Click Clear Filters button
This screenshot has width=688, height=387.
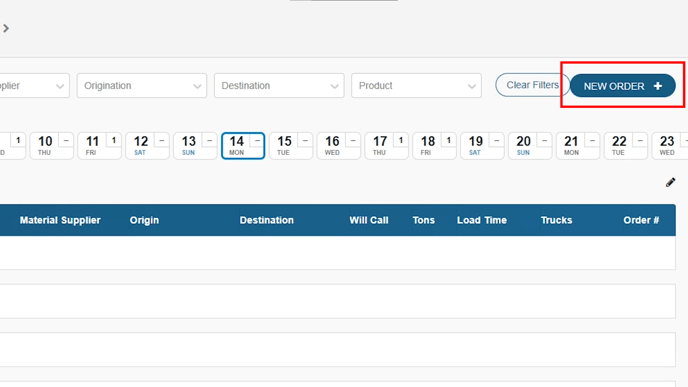532,85
